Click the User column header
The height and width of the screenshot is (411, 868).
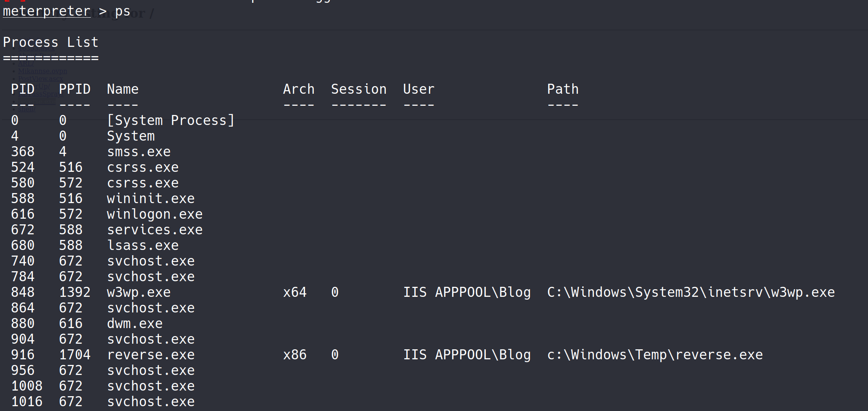pyautogui.click(x=419, y=89)
